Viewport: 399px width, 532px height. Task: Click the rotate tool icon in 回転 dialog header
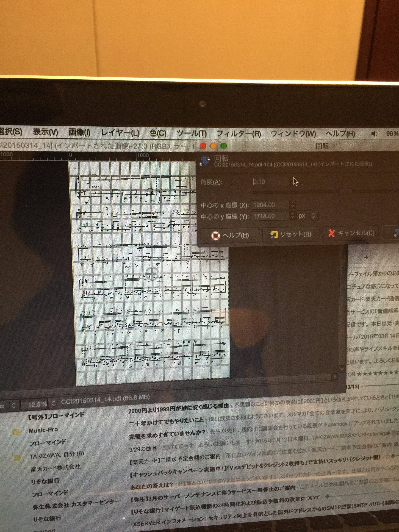(205, 161)
